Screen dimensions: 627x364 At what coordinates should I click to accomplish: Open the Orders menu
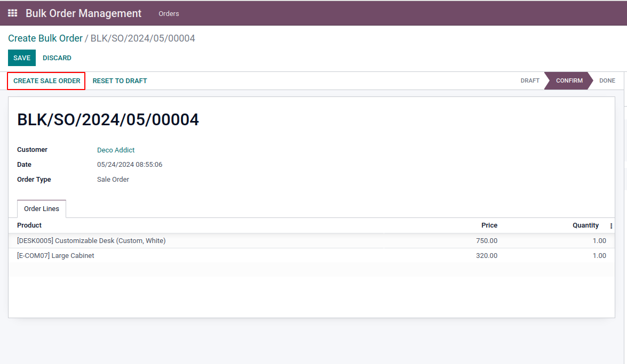click(169, 13)
